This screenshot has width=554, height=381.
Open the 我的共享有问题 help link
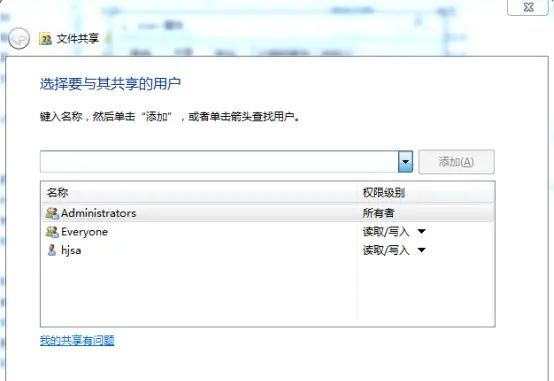click(x=77, y=340)
